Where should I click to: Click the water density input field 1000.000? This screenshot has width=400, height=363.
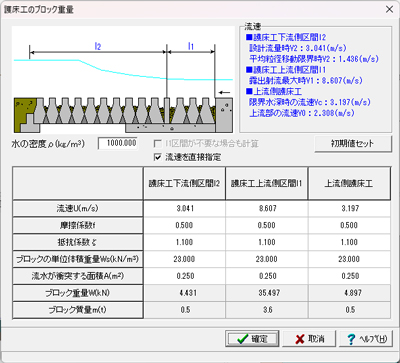[x=118, y=143]
